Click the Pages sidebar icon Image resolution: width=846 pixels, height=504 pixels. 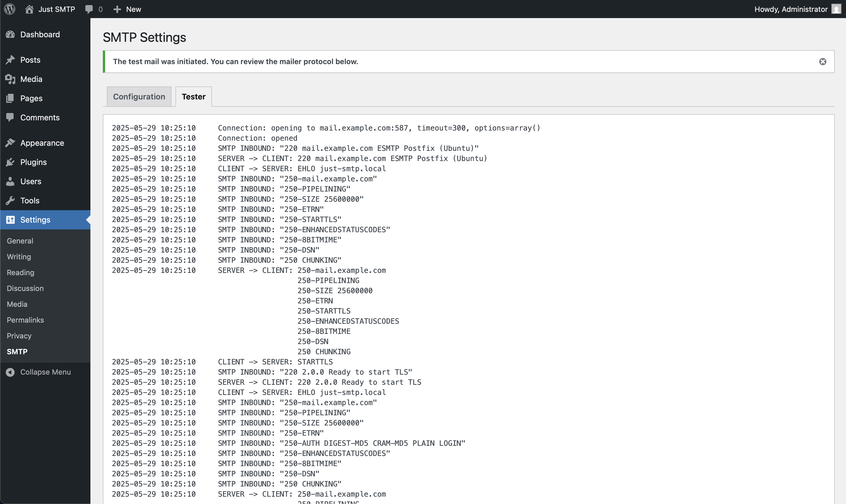click(x=10, y=98)
